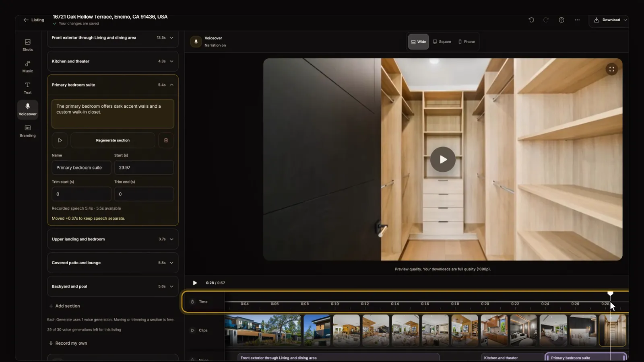The width and height of the screenshot is (644, 362).
Task: Click Record my own
Action: pos(68,343)
